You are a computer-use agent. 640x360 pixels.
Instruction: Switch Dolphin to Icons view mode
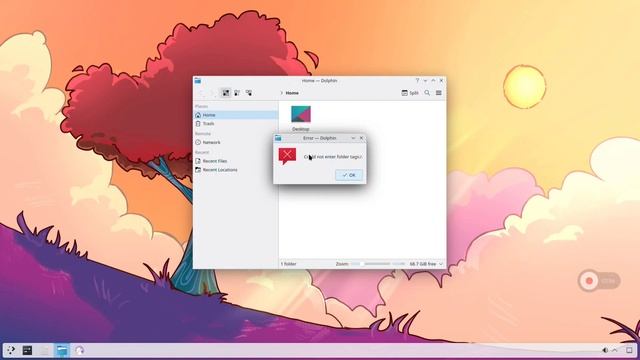pos(226,93)
